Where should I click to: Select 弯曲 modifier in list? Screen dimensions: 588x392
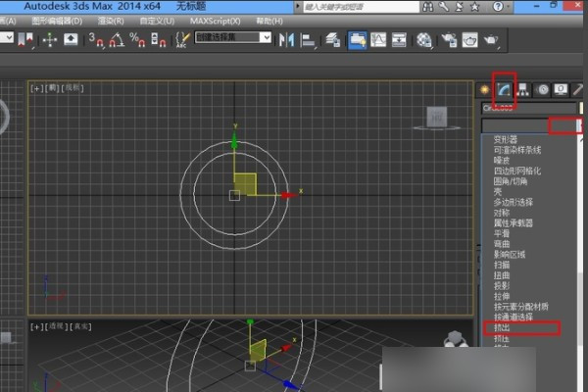coord(502,244)
